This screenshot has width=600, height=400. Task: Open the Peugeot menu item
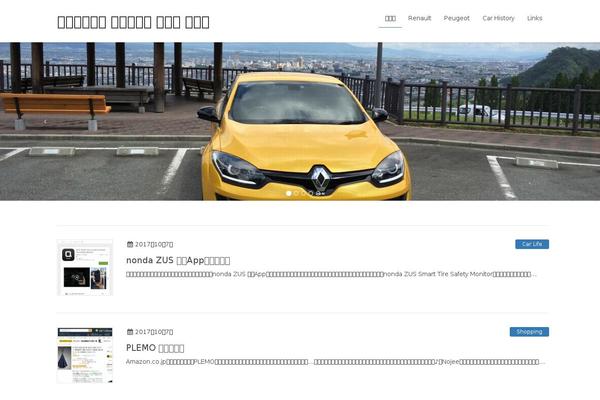(457, 18)
